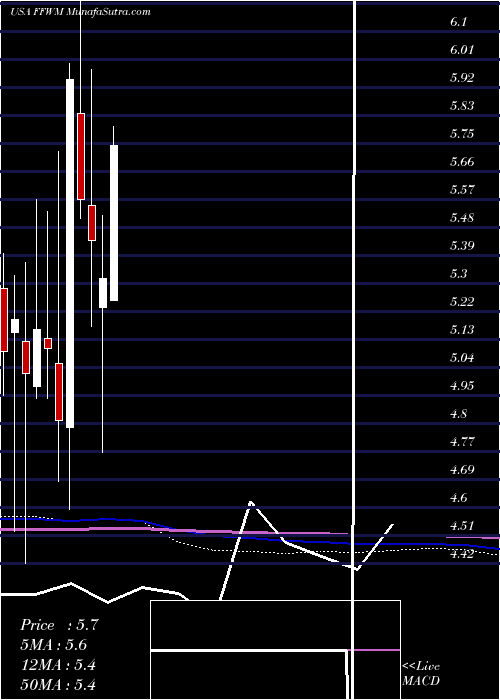This screenshot has width=500, height=700.
Task: Click the 5.83 price axis label
Action: [462, 106]
